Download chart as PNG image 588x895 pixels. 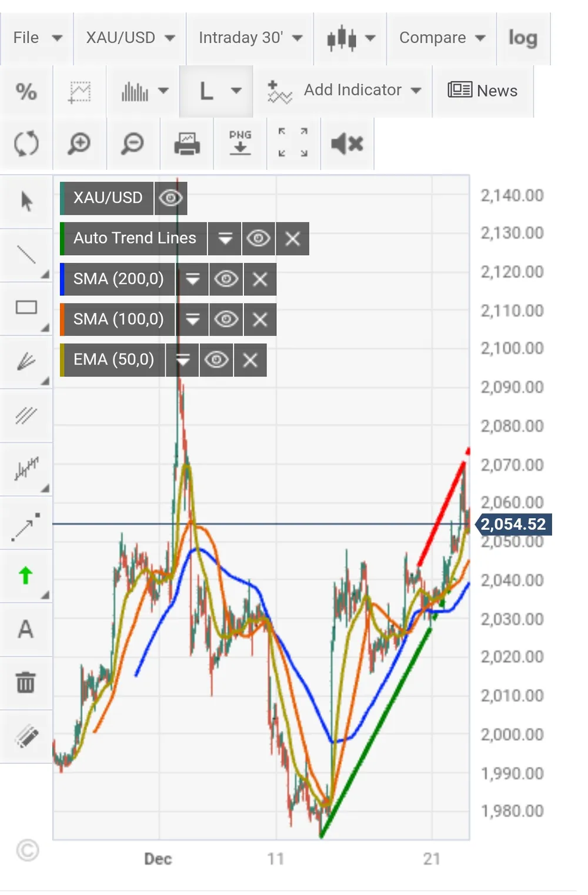pyautogui.click(x=240, y=143)
